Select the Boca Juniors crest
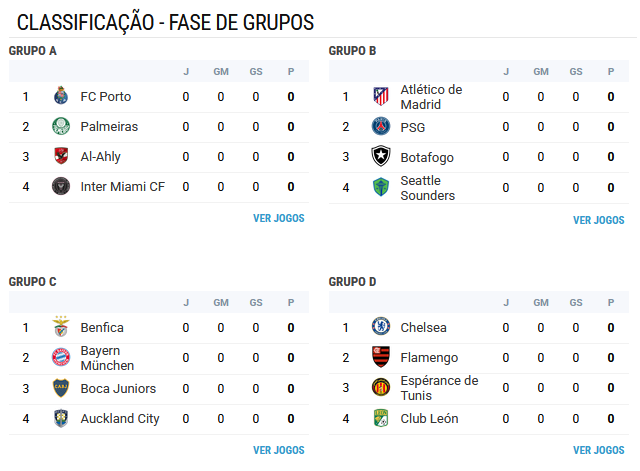640x471 pixels. pyautogui.click(x=61, y=388)
